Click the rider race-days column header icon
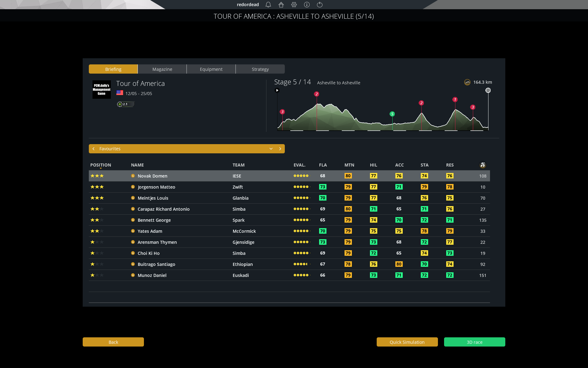The image size is (588, 368). 483,165
